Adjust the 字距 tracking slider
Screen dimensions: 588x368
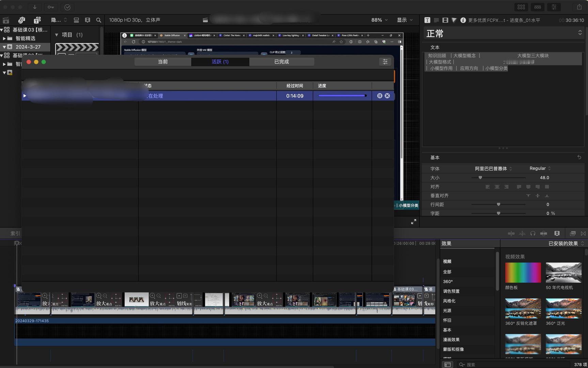tap(498, 213)
